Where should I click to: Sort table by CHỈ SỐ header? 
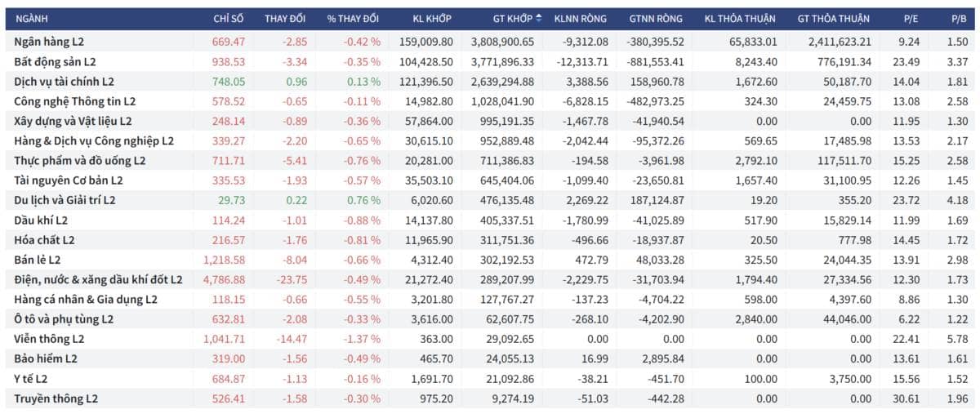coord(229,18)
